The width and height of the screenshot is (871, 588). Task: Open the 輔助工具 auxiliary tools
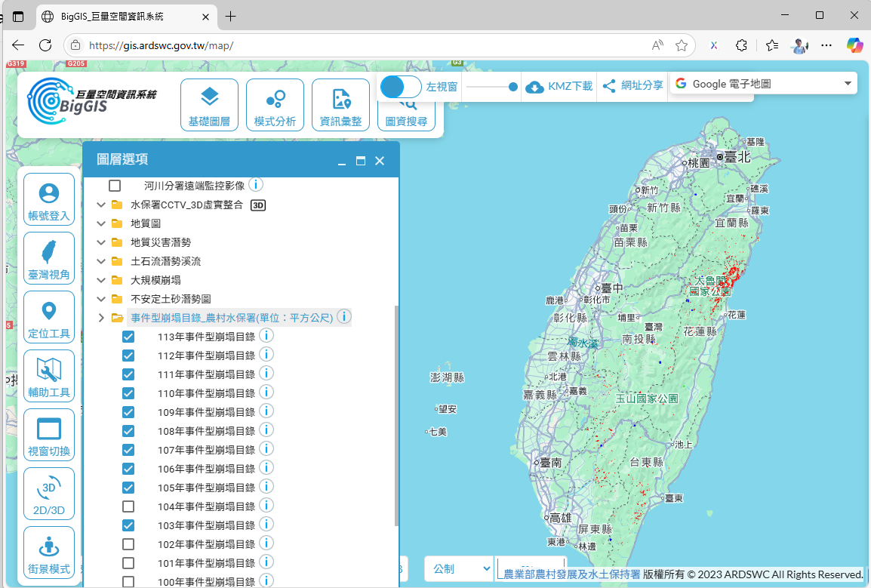[48, 375]
